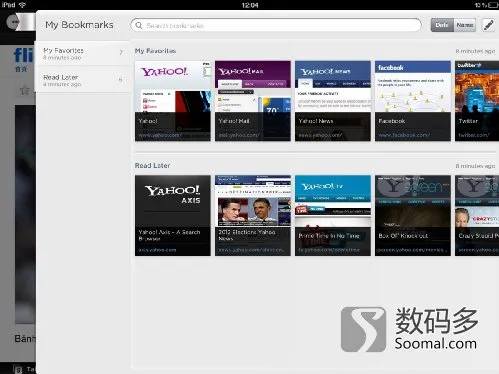Select Read Later in sidebar
This screenshot has width=499, height=374.
(x=82, y=80)
